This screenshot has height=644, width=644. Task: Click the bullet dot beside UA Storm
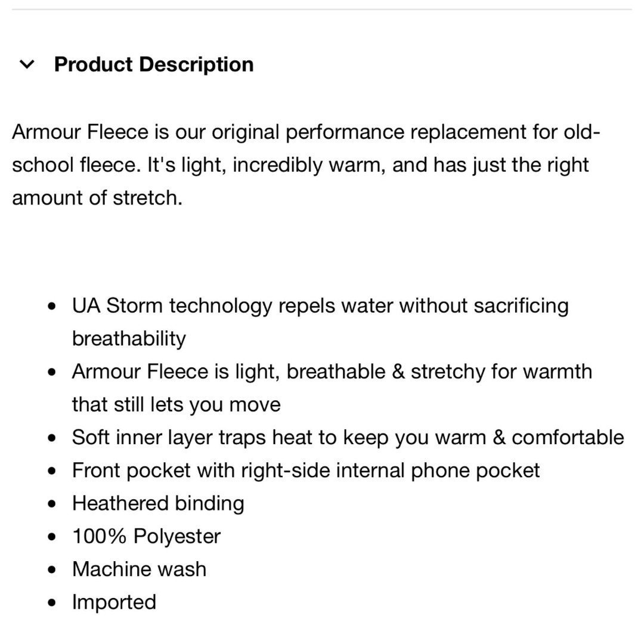pos(51,306)
